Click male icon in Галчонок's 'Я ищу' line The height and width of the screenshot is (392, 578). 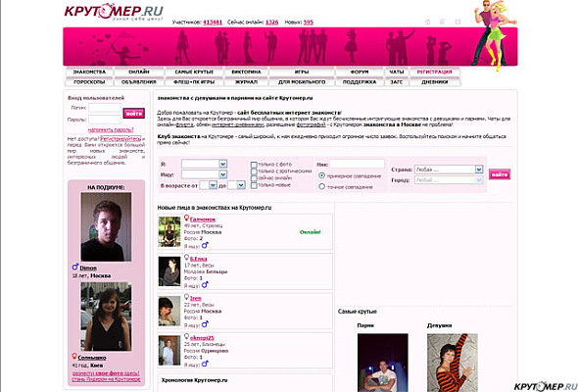(x=205, y=245)
